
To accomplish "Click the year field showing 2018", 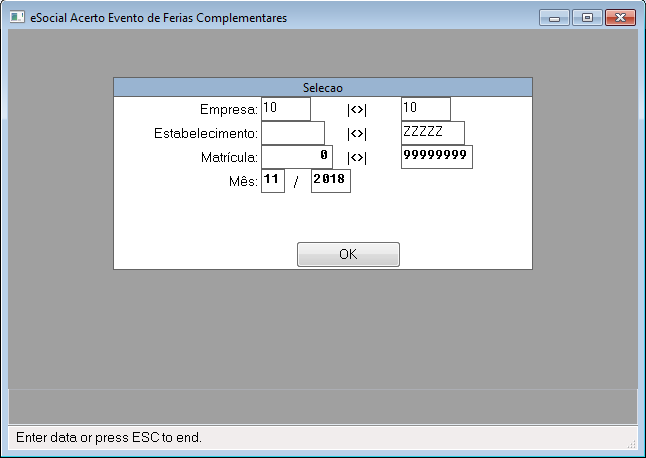I will tap(331, 181).
